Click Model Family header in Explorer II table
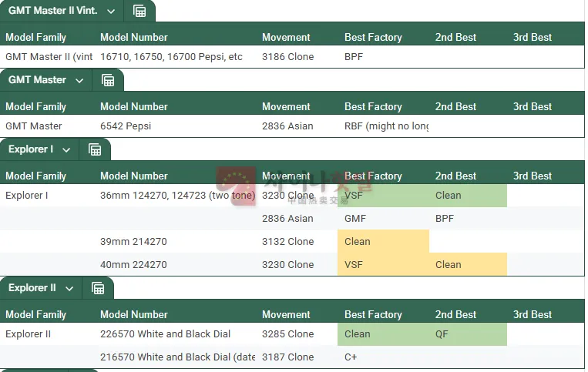Screen dimensions: 588x372 coord(35,315)
